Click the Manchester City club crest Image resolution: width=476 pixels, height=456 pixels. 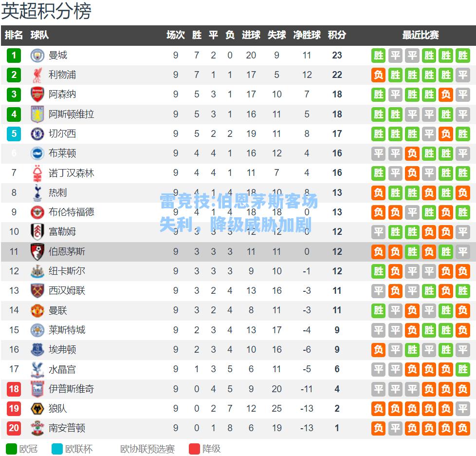tap(37, 55)
